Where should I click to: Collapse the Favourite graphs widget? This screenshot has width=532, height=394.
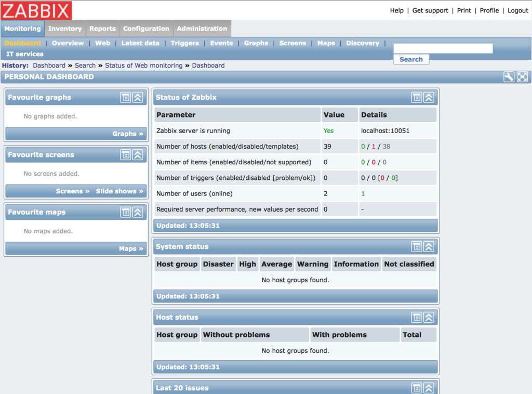tap(138, 97)
